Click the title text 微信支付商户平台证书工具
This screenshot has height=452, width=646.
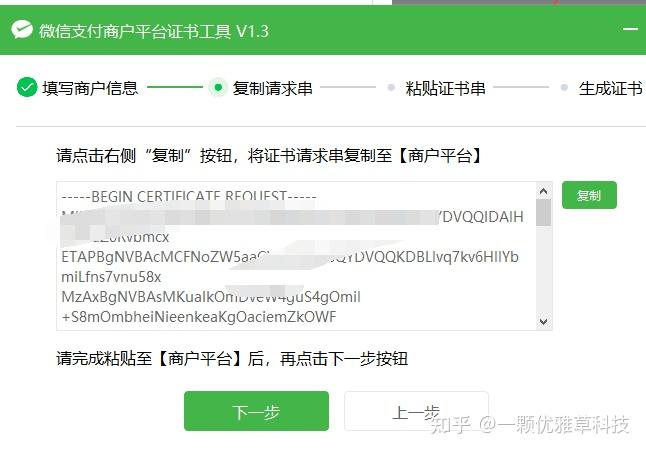pos(135,31)
